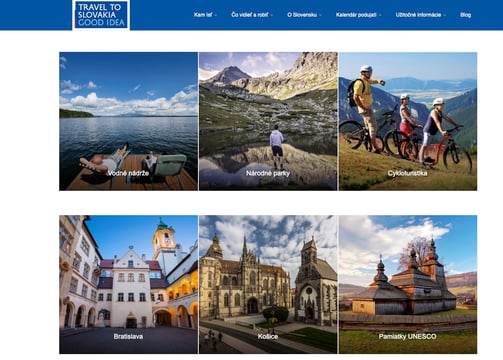Expand the arrow next to Kalendár podujatí
Image resolution: width=503 pixels, height=360 pixels.
click(380, 15)
